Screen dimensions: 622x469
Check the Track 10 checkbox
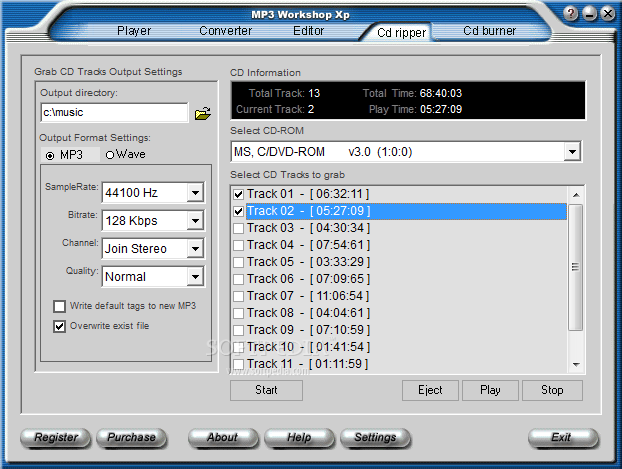pyautogui.click(x=238, y=348)
